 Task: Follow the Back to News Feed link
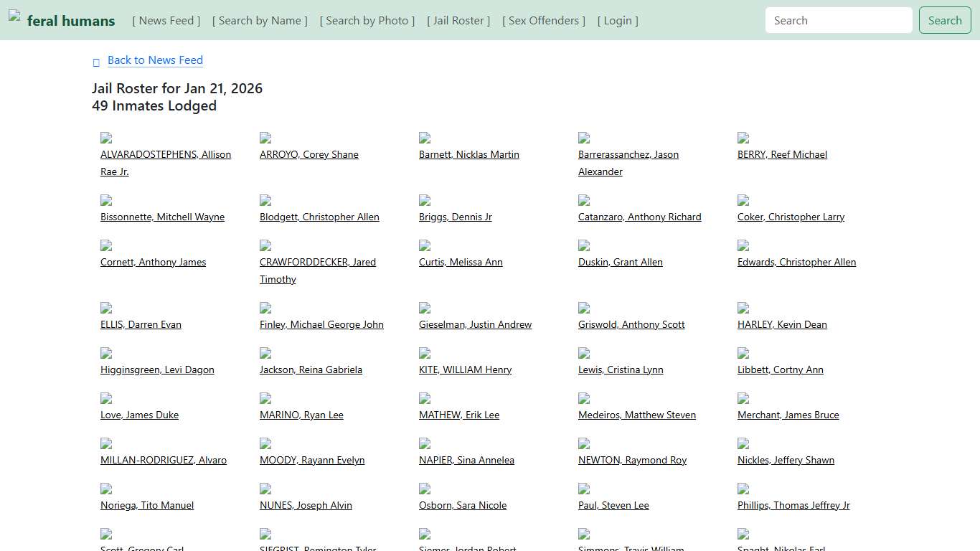coord(155,60)
